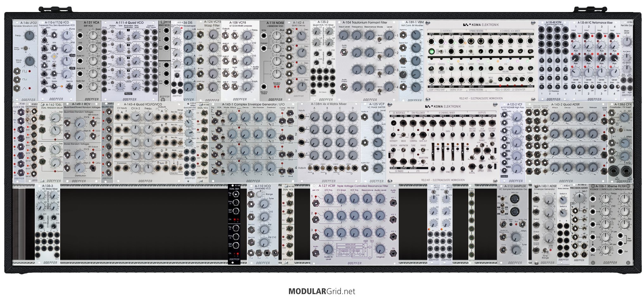Toggle the bottom Band/Low switch on A-104 Trautonium filter
This screenshot has height=298, width=644.
tap(379, 91)
